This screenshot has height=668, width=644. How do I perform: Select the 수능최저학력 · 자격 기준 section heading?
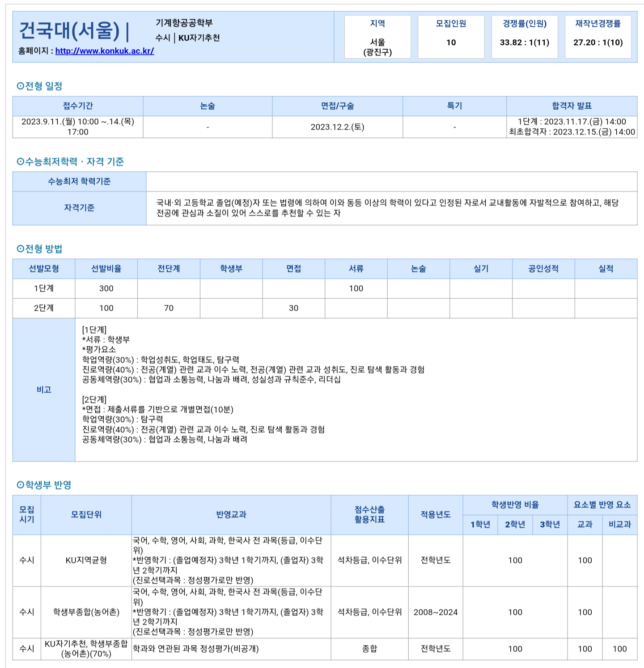click(x=70, y=162)
